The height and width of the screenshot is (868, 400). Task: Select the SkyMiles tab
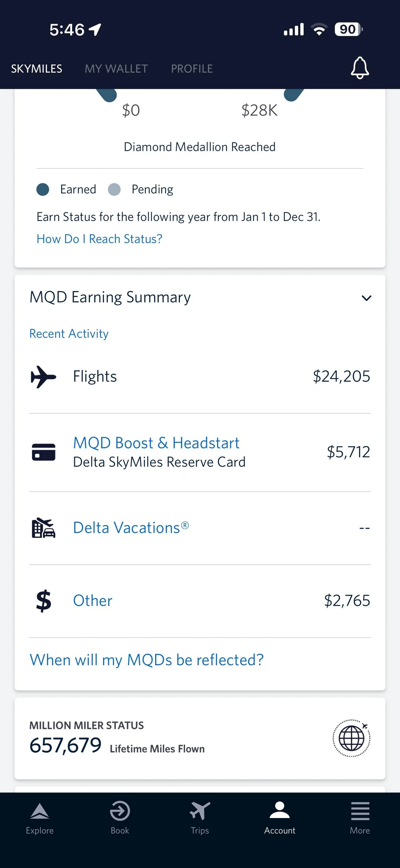pos(37,69)
